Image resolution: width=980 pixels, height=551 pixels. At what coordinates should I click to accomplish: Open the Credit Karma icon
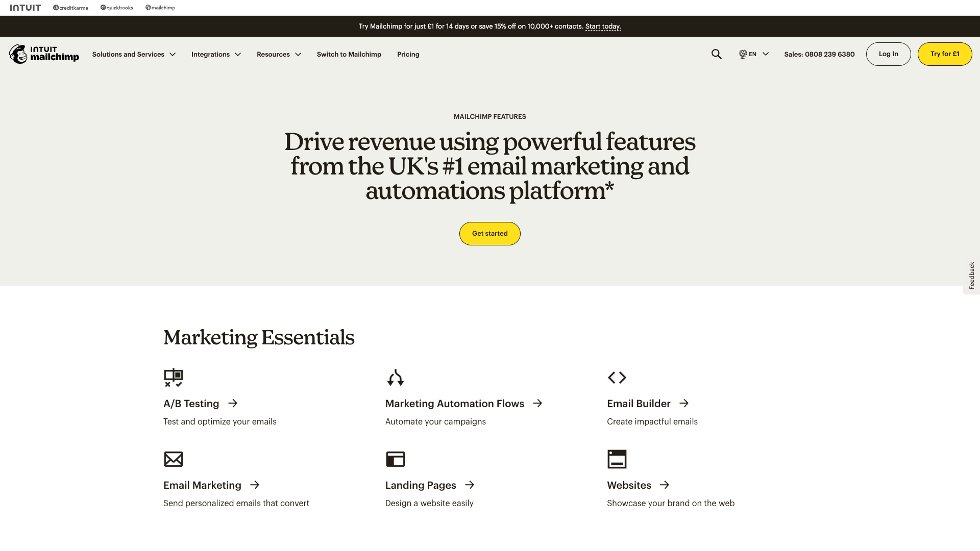pos(70,7)
